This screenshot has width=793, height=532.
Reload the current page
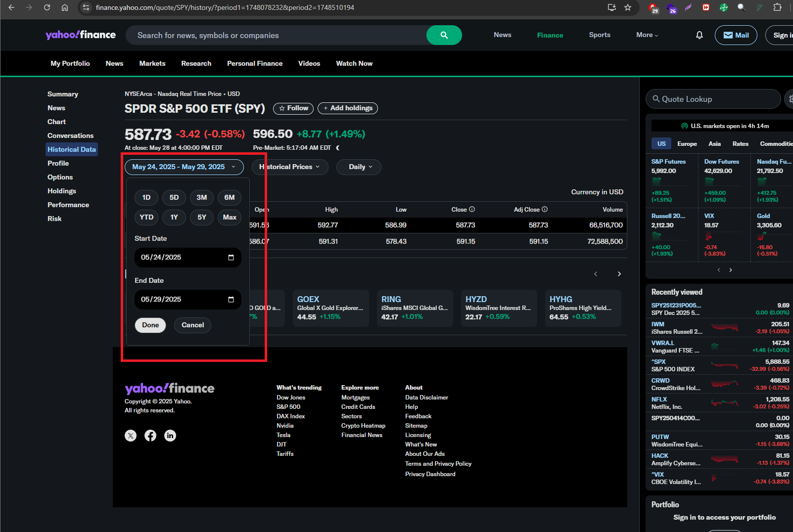coord(47,7)
